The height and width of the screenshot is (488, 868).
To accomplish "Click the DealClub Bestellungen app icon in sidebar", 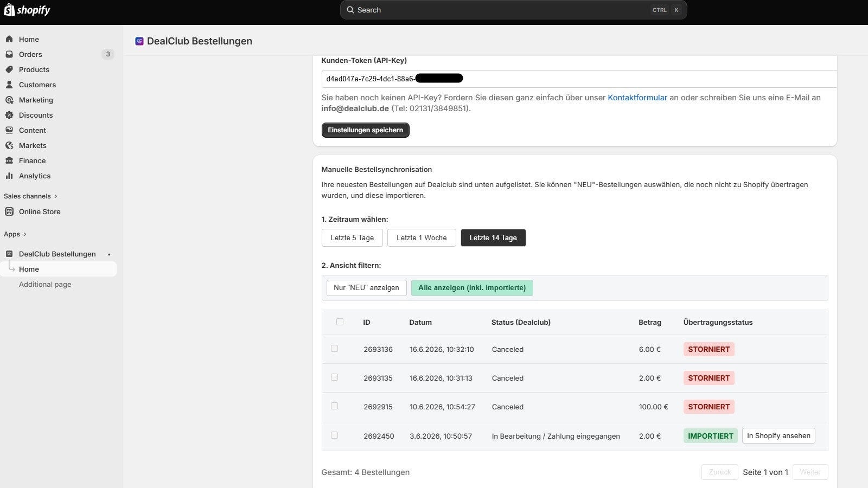I will 9,254.
